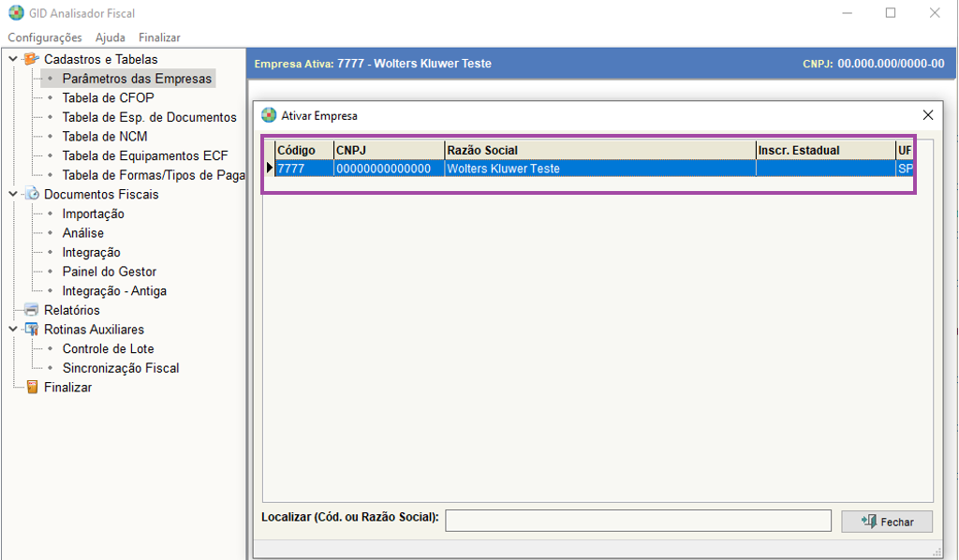The height and width of the screenshot is (560, 959).
Task: Click the Fechar button
Action: pyautogui.click(x=887, y=522)
